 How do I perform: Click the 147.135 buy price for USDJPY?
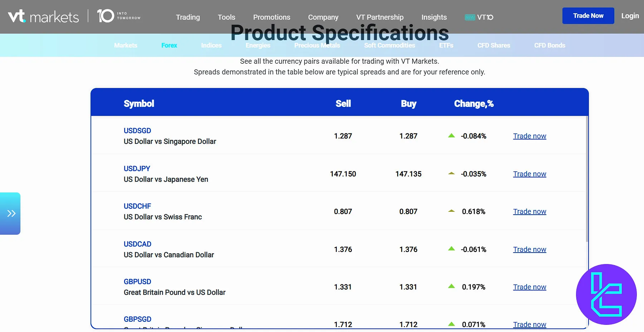408,174
